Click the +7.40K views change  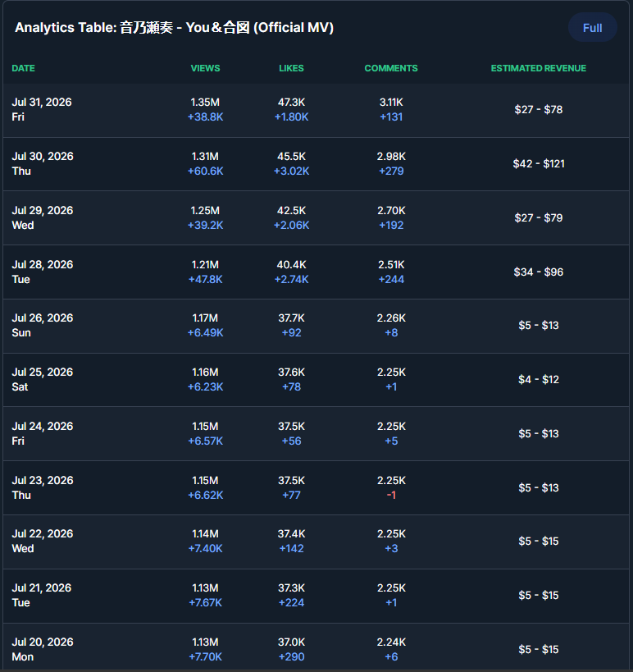click(205, 548)
